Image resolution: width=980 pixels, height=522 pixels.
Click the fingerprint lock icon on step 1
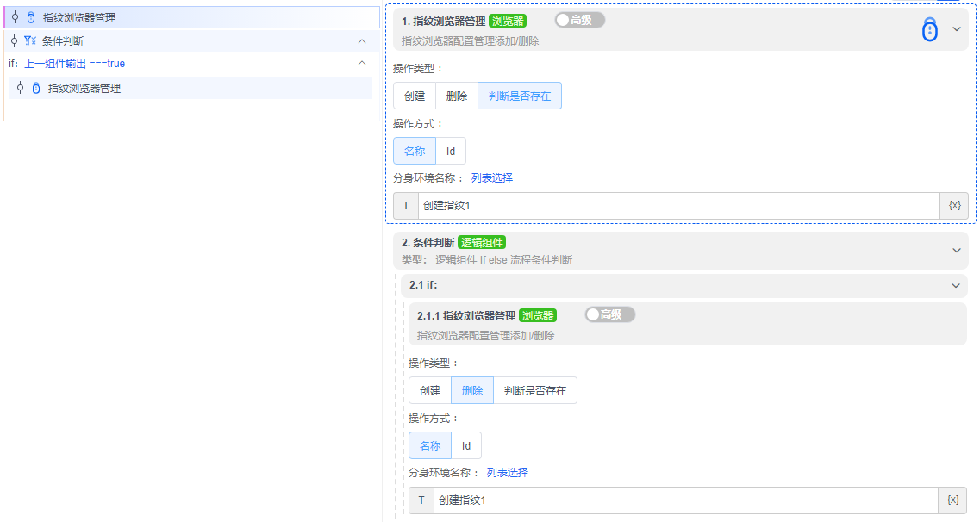[x=929, y=28]
